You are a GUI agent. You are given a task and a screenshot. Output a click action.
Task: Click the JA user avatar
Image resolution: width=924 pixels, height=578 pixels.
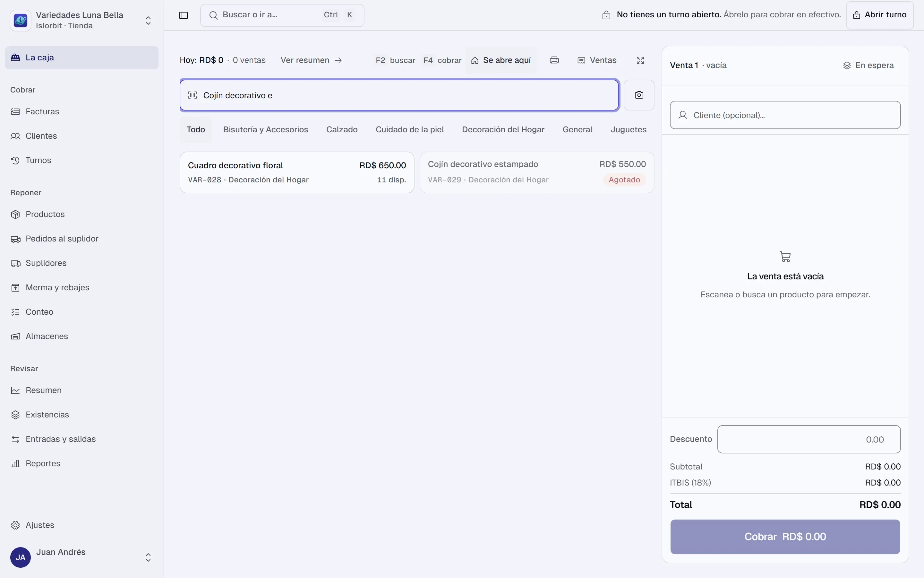tap(21, 557)
